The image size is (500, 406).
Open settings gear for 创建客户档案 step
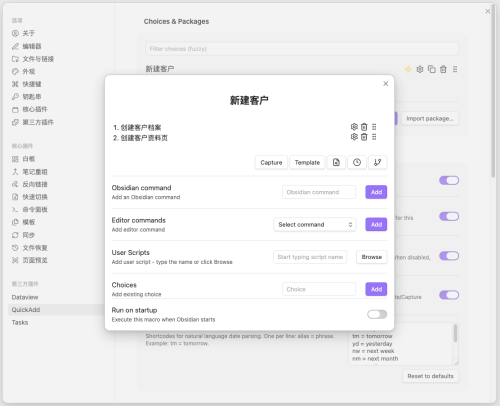pos(354,127)
